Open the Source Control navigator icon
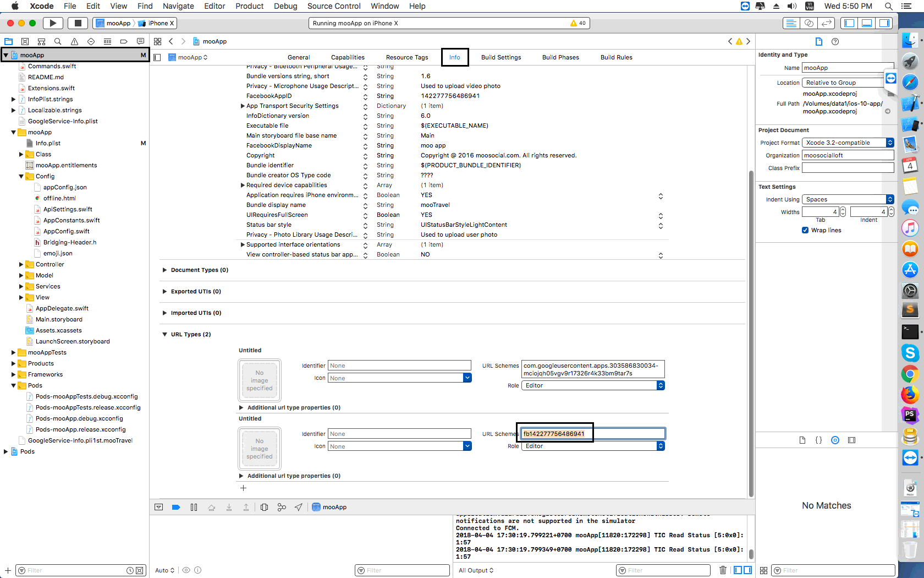 tap(25, 41)
